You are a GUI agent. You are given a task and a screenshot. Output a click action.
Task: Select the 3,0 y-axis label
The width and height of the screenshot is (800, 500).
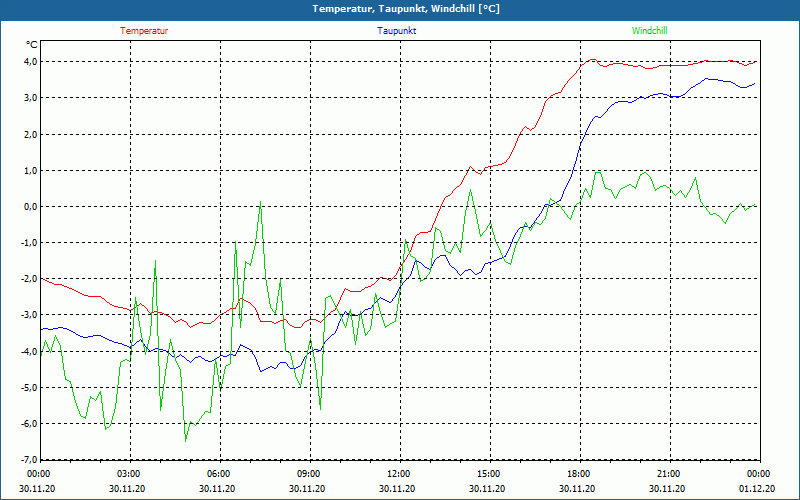30,98
